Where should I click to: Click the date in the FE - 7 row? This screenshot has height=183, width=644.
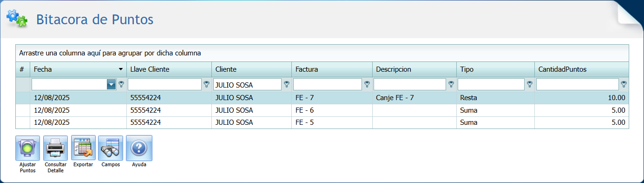click(x=52, y=98)
